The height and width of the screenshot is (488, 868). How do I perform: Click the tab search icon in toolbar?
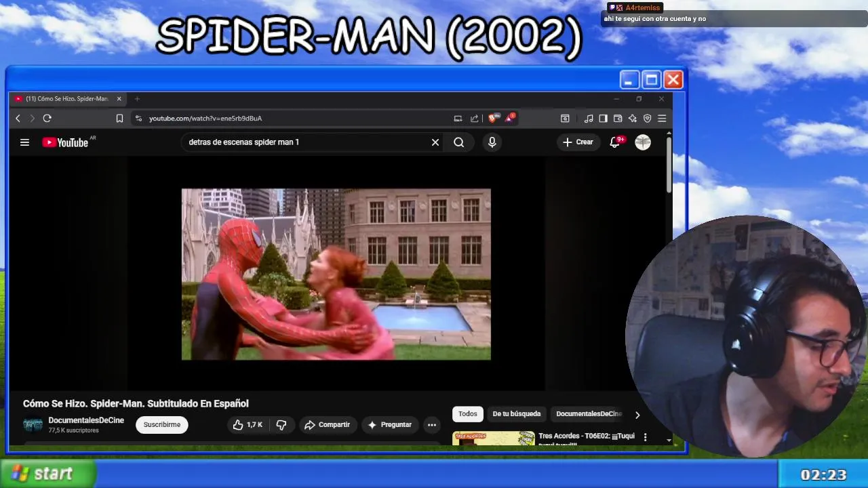565,118
